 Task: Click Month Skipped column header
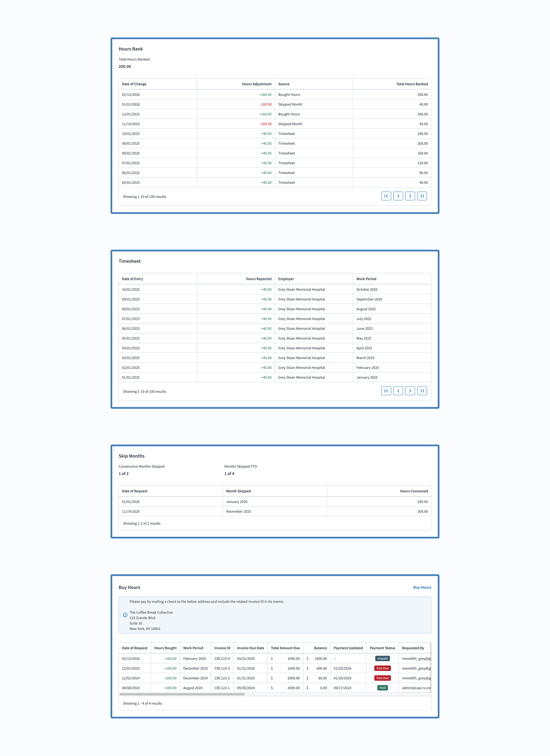pos(238,491)
